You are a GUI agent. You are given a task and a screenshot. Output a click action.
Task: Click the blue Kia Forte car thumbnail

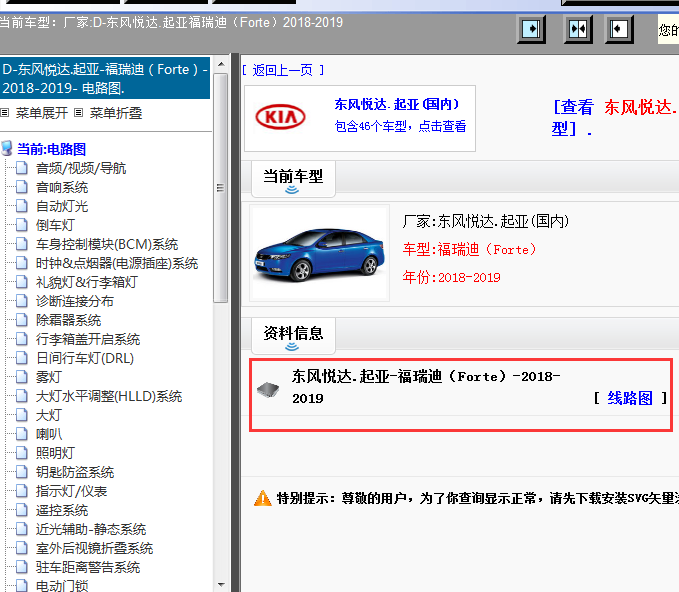[x=320, y=253]
